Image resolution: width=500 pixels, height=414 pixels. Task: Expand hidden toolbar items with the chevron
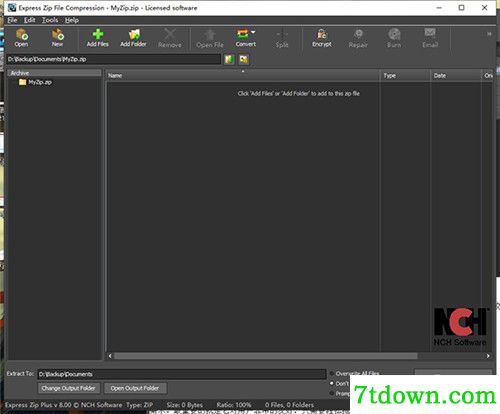(x=489, y=34)
